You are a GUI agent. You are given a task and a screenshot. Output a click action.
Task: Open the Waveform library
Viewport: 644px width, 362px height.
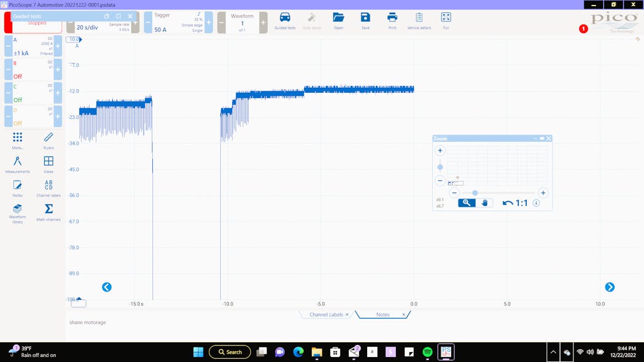click(x=17, y=212)
